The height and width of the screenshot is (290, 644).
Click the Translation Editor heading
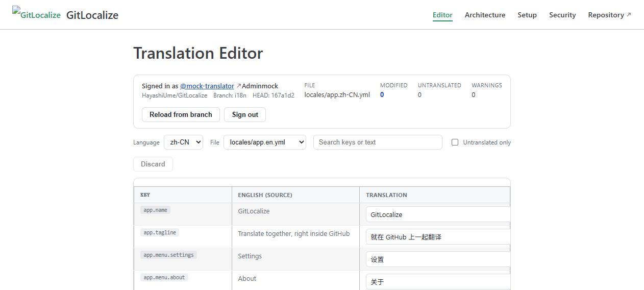click(198, 53)
